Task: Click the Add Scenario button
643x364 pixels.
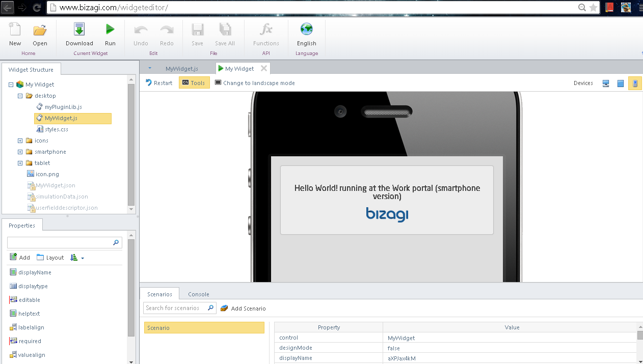Action: [243, 309]
